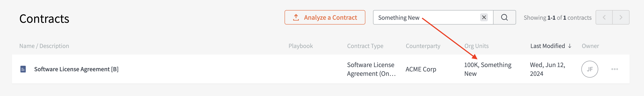Image resolution: width=644 pixels, height=96 pixels.
Task: Go to previous page of contracts
Action: tap(604, 17)
